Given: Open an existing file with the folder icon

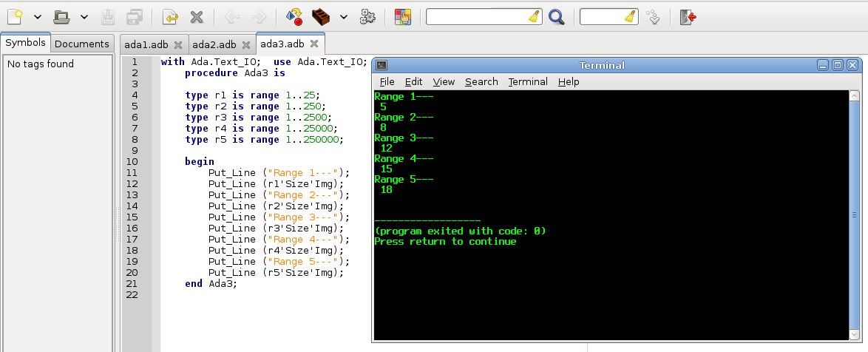Looking at the screenshot, I should (61, 16).
